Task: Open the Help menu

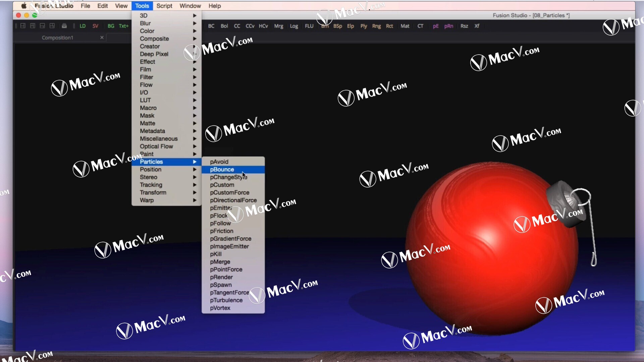Action: pos(215,6)
